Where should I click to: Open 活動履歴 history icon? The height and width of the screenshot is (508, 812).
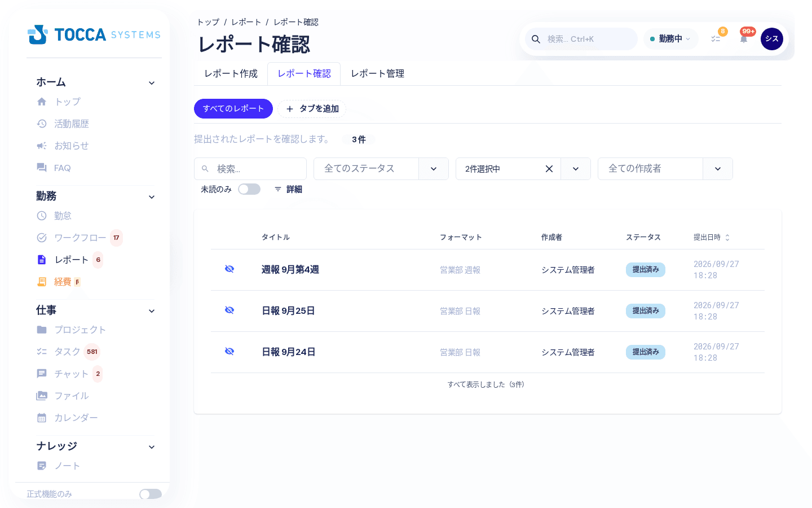click(x=42, y=124)
